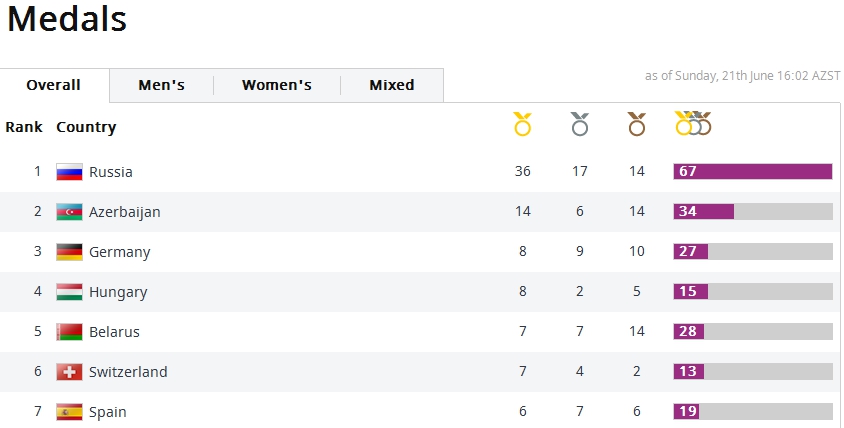Image resolution: width=844 pixels, height=428 pixels.
Task: Select the Overall tab
Action: (54, 85)
